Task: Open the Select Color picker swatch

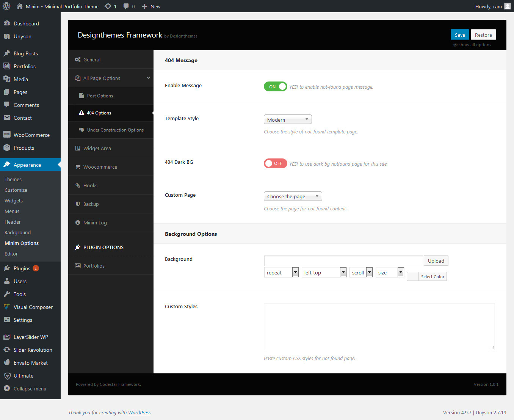Action: tap(427, 276)
